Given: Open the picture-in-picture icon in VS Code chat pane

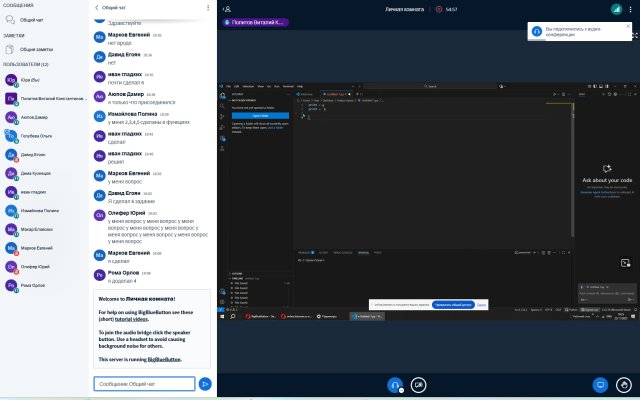Looking at the screenshot, I should [625, 263].
